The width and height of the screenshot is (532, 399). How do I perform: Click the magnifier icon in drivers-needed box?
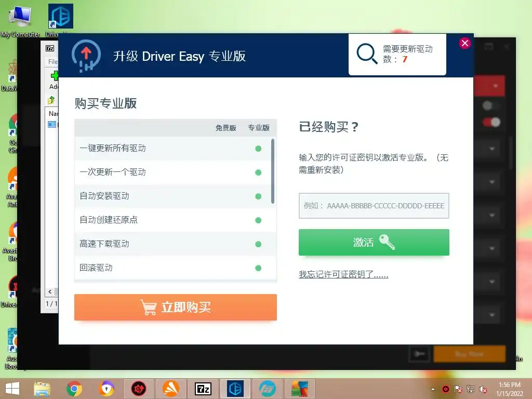[367, 54]
